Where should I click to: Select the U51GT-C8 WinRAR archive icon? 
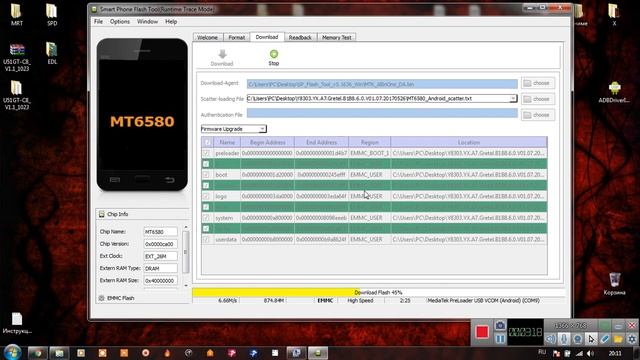(17, 57)
